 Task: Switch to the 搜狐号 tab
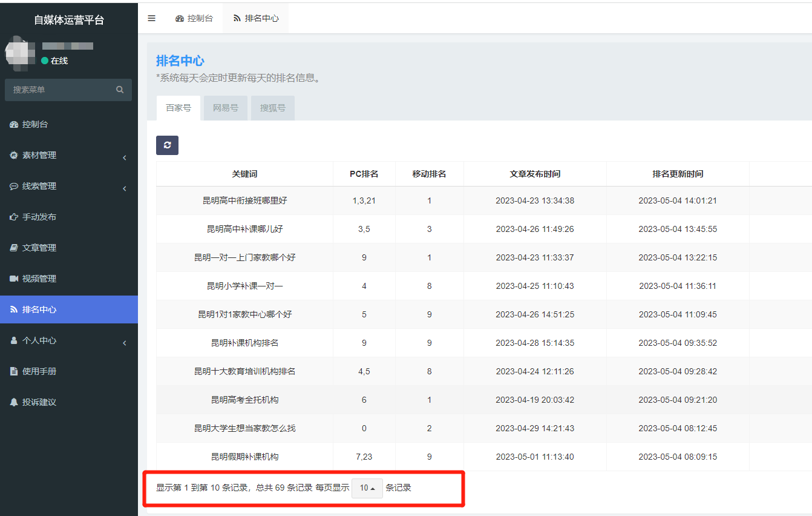272,108
